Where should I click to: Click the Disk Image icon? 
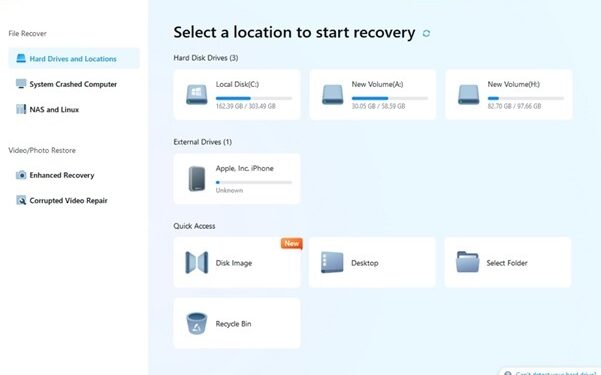[x=197, y=263]
